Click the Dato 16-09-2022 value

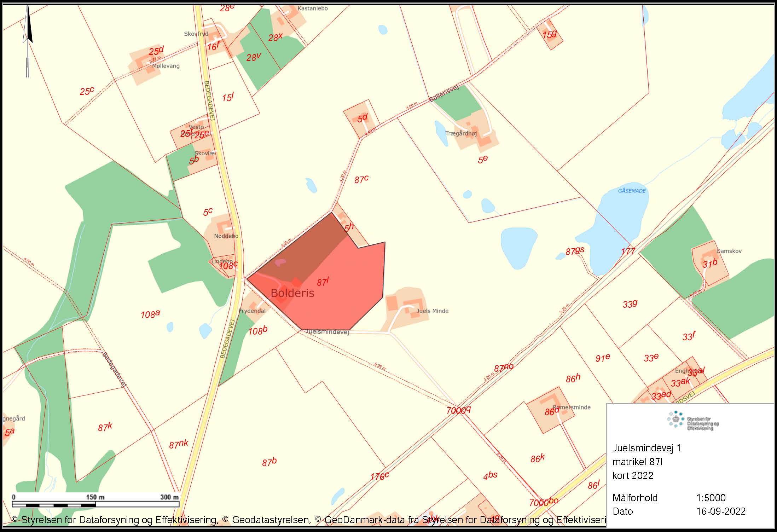(721, 511)
